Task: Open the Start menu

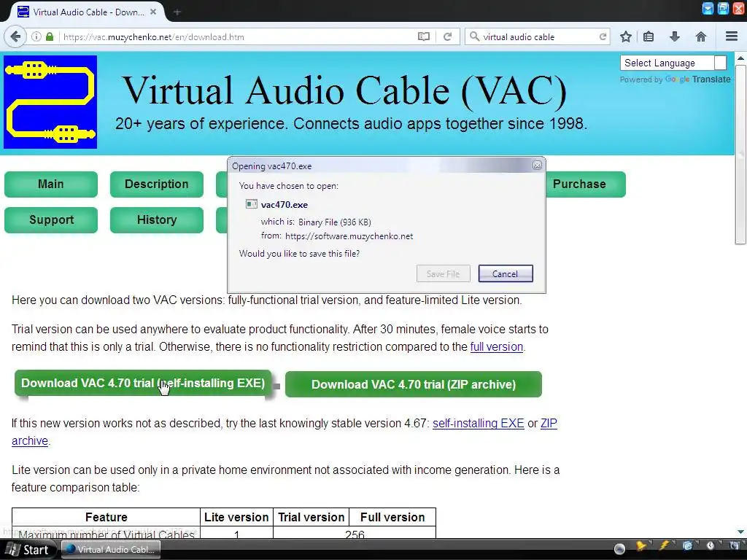Action: pos(28,550)
